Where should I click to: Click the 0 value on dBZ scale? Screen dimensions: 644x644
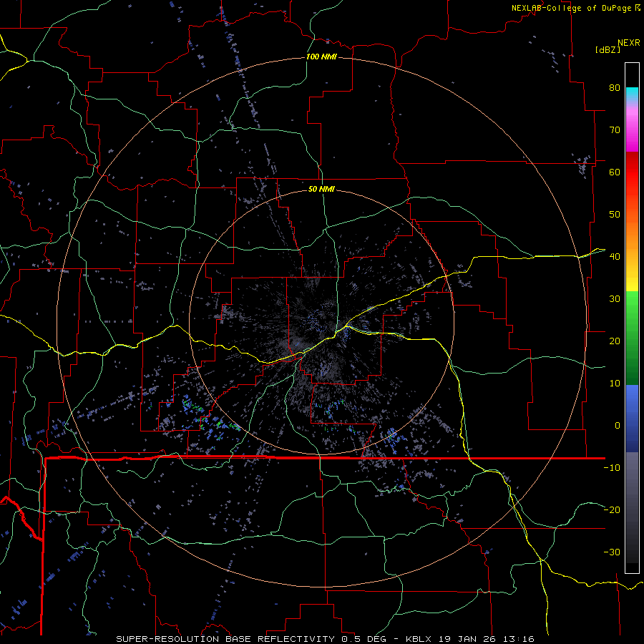tap(618, 426)
